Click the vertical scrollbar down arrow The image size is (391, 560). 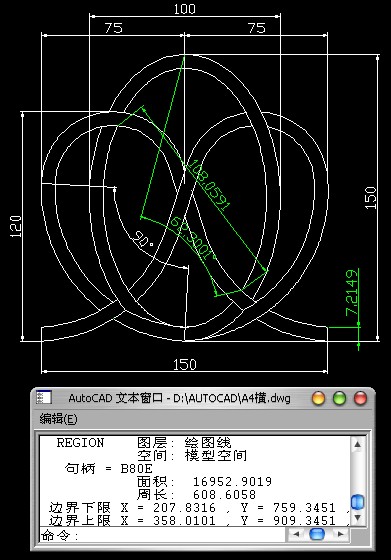pos(357,518)
